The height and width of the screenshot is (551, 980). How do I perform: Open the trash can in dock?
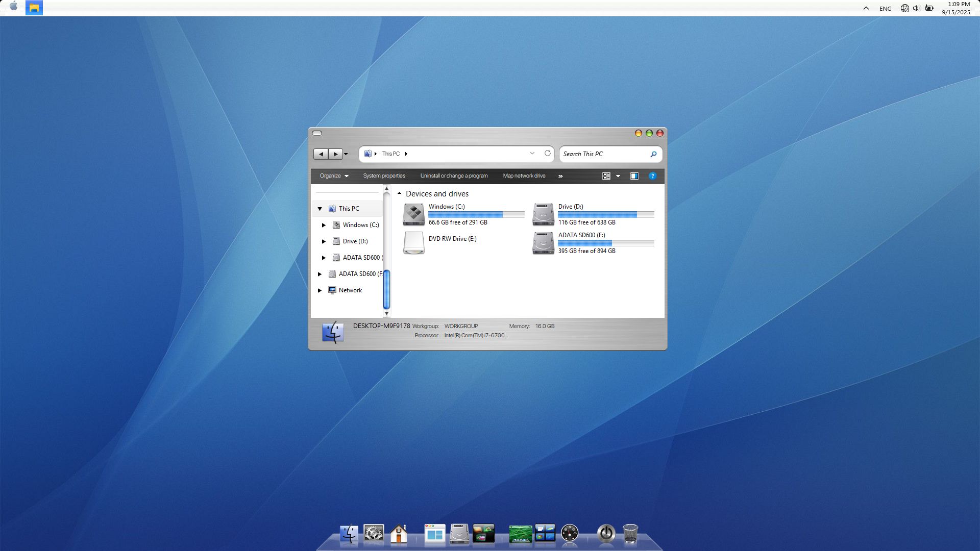630,534
